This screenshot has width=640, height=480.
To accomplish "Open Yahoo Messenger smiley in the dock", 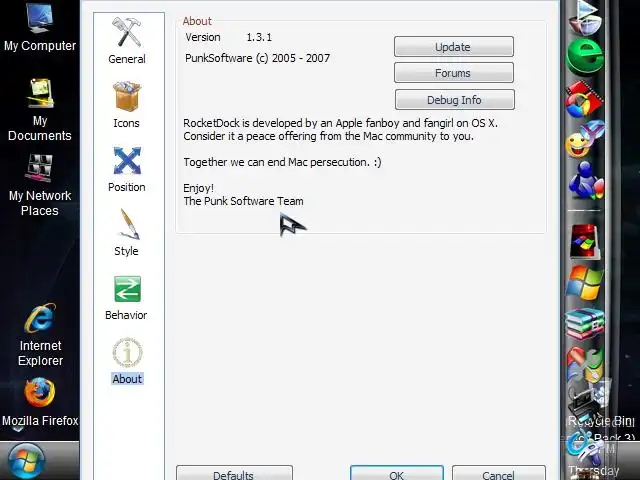I will pyautogui.click(x=584, y=139).
